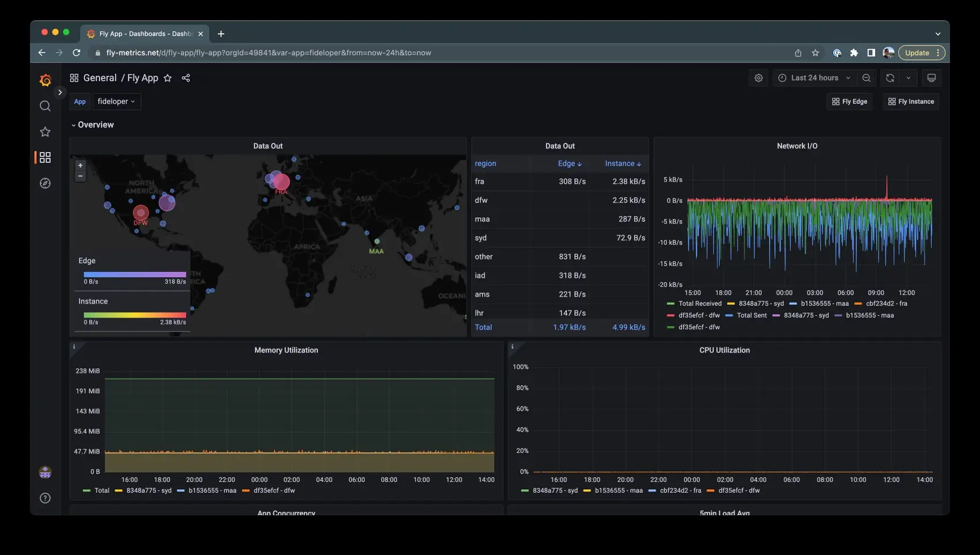Toggle cbf234d2 - fra series in CPU legend
Viewport: 980px width, 555px height.
[x=680, y=490]
